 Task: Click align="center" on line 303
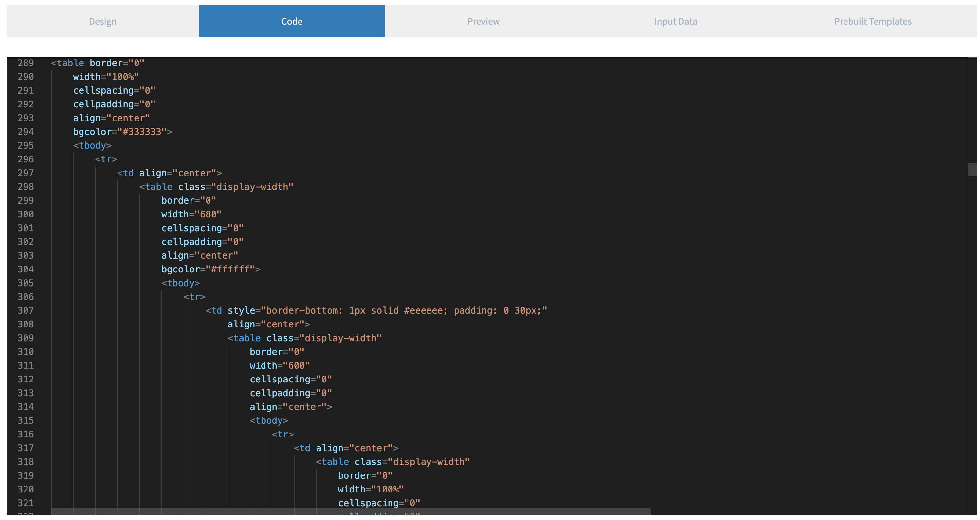point(200,255)
